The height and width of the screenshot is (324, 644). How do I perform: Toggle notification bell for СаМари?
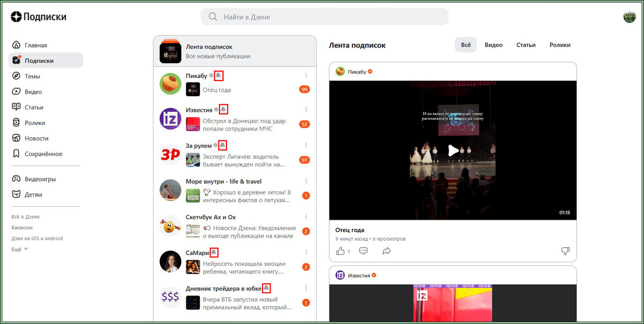click(x=214, y=253)
